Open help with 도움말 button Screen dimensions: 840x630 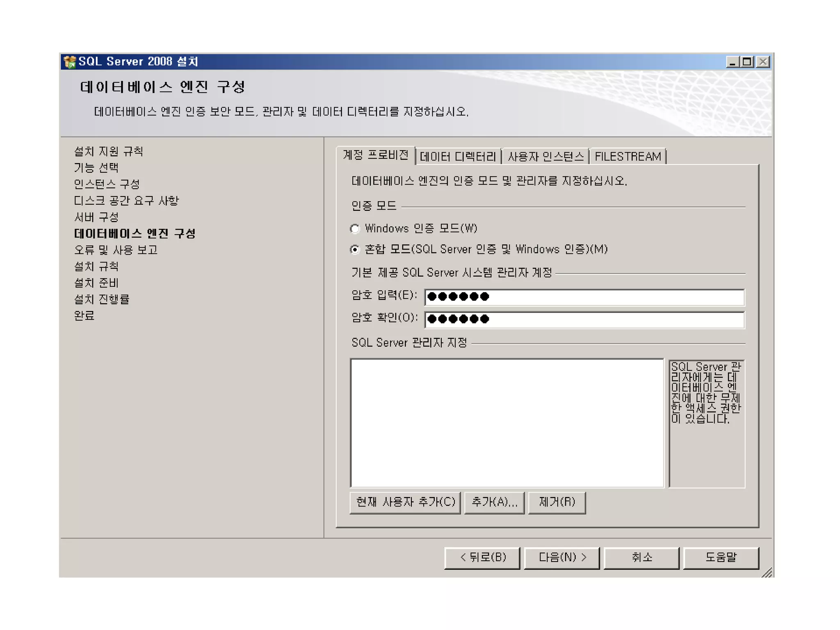coord(721,557)
